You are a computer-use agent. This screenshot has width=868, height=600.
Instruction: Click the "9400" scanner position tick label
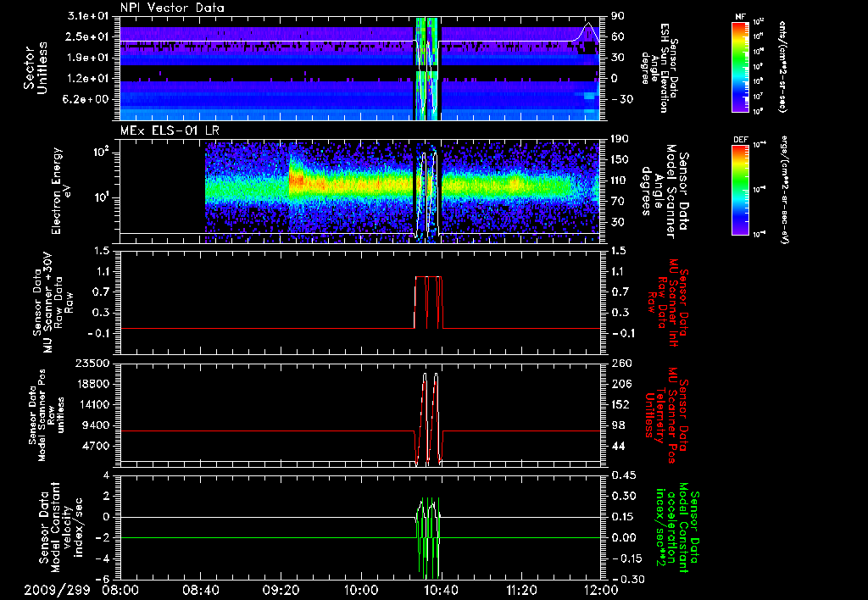pyautogui.click(x=95, y=425)
